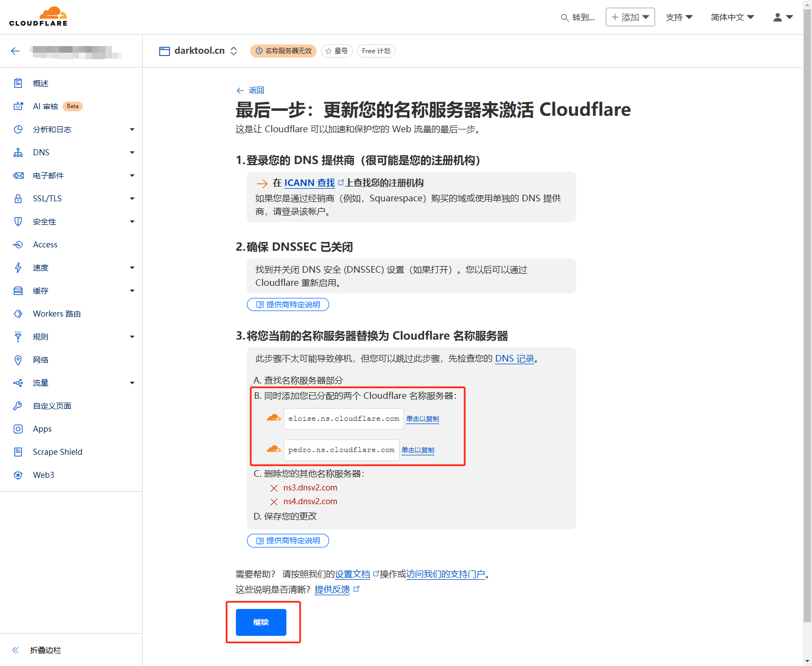The image size is (812, 666).
Task: Click the 名称服务器无效 status badge
Action: (284, 51)
